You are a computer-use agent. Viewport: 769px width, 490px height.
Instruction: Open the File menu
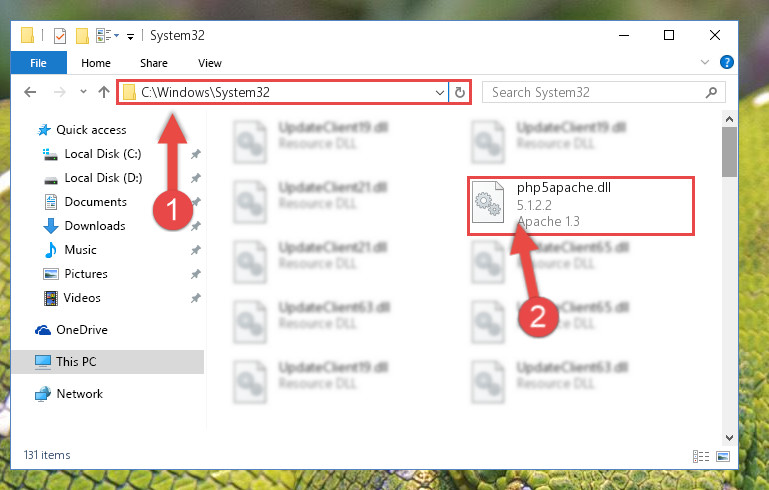tap(38, 63)
